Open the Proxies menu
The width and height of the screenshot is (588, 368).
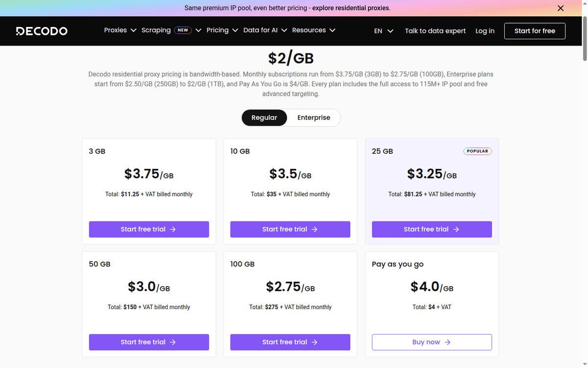click(x=116, y=30)
